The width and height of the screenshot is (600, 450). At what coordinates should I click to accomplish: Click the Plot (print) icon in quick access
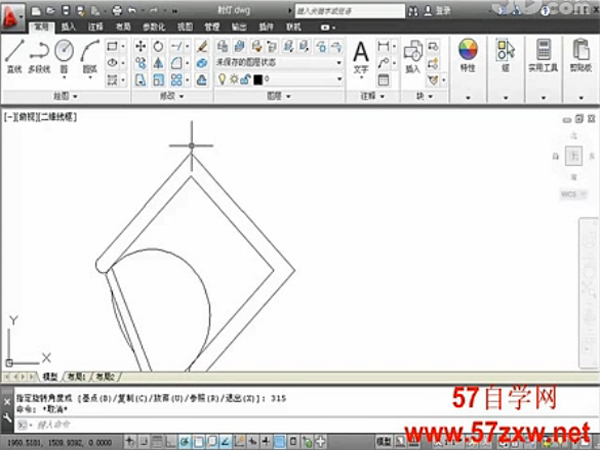pos(117,11)
